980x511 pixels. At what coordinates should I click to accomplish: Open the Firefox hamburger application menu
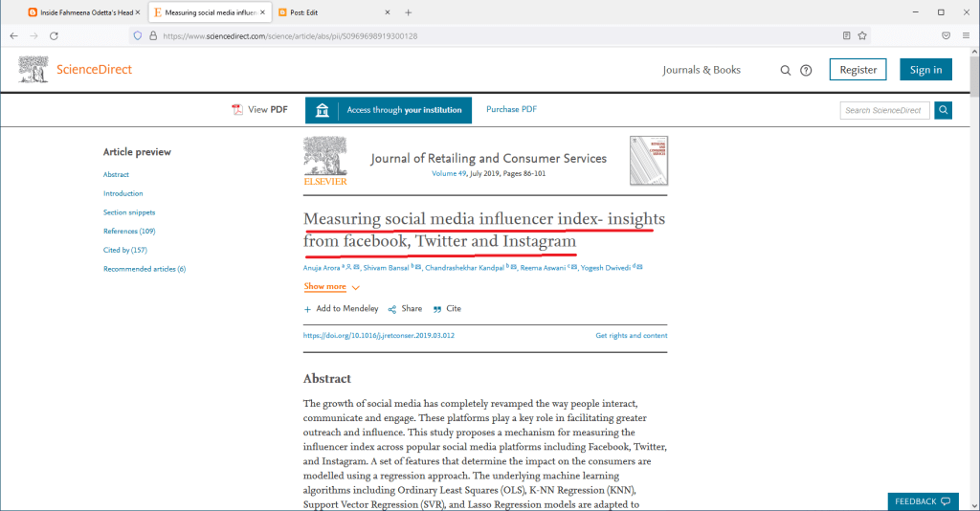click(966, 35)
